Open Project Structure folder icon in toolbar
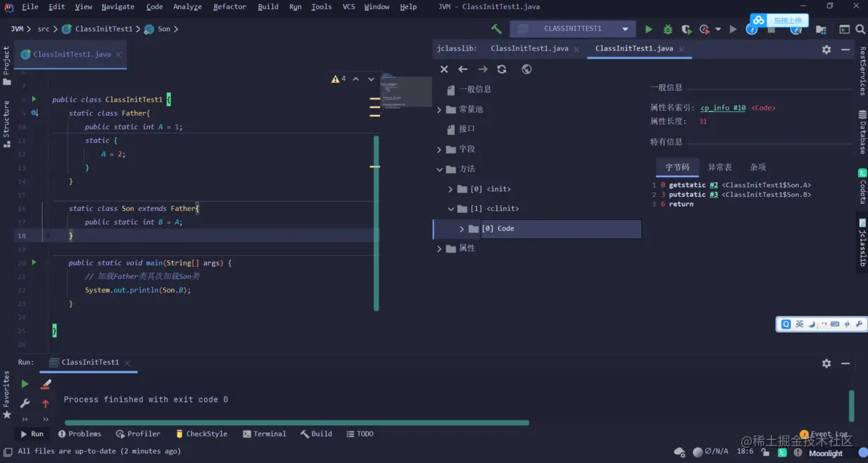Screen dimensions: 868x463 (x=821, y=29)
